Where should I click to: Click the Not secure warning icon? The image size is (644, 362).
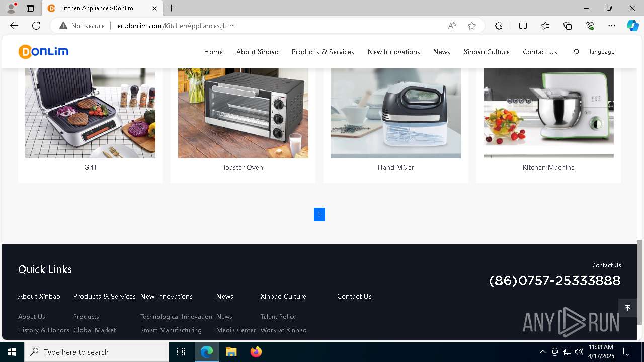pyautogui.click(x=63, y=26)
